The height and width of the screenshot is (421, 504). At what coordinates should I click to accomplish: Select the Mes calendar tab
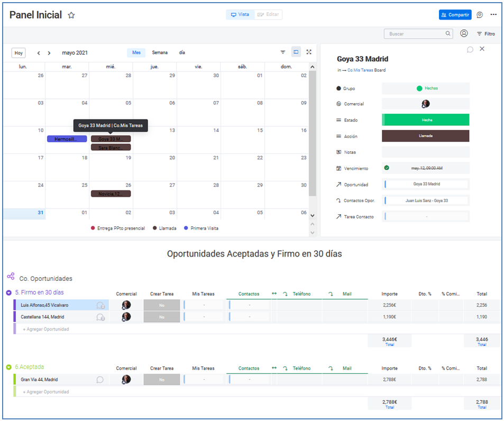coord(136,53)
